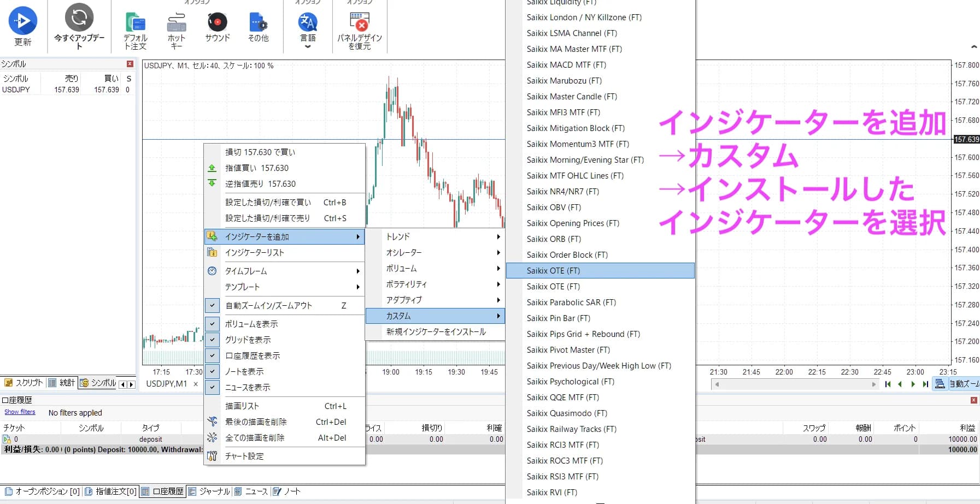Open the その他 other options icon
This screenshot has width=980, height=504.
click(258, 22)
